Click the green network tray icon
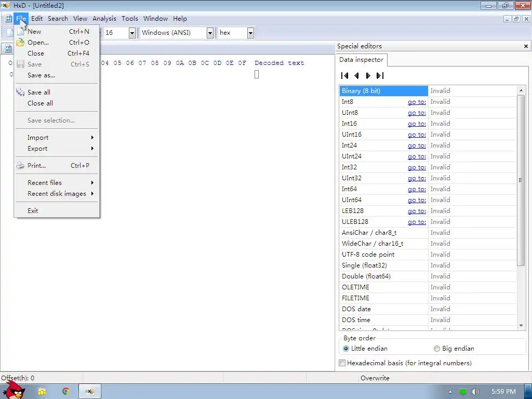532x399 pixels. point(462,392)
